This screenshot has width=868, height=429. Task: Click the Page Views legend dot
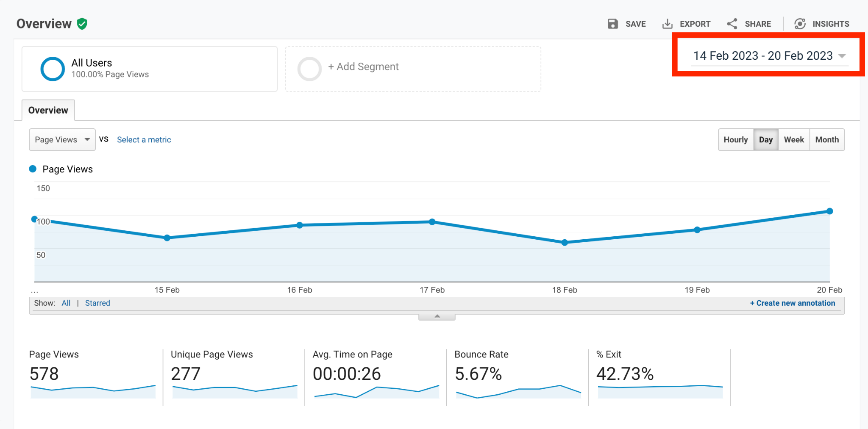tap(33, 169)
